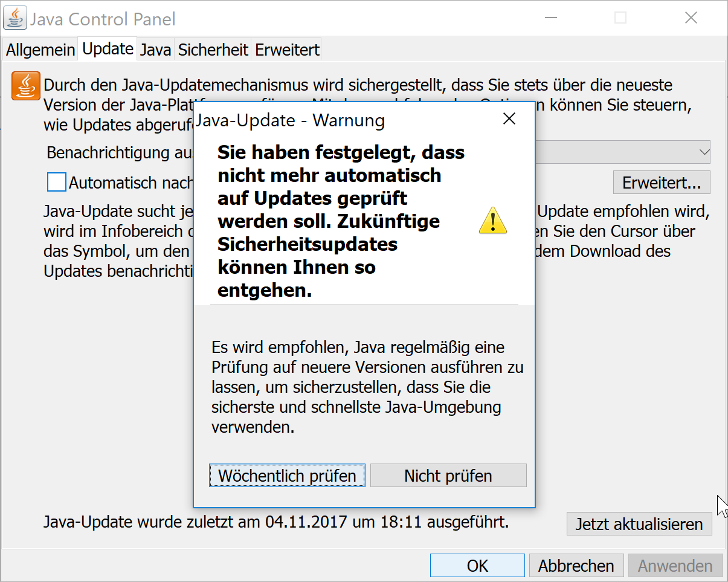Go to the Sicherheit tab

(x=213, y=50)
